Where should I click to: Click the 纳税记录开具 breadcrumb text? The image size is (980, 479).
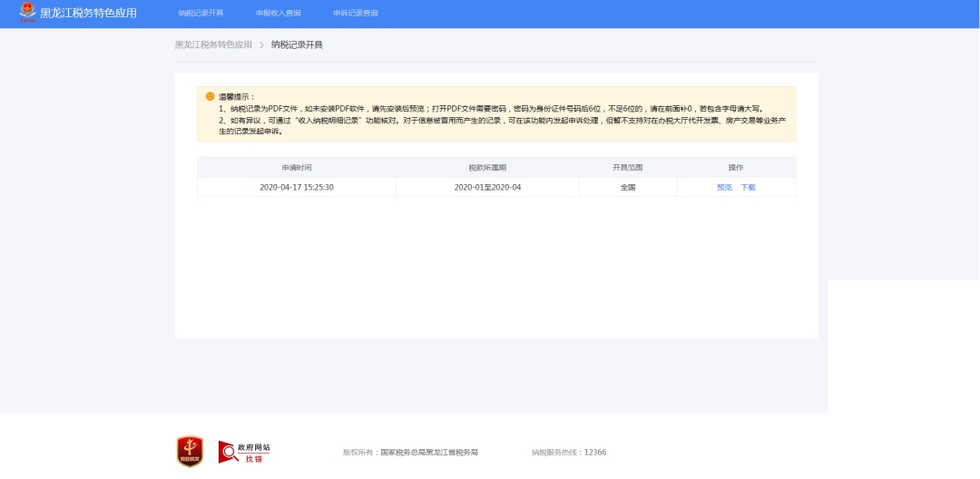pos(297,45)
